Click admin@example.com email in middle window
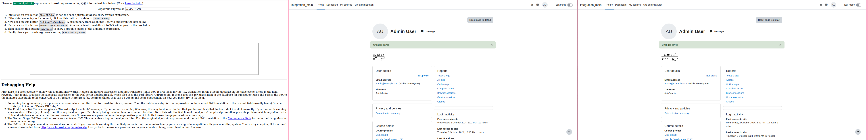This screenshot has width=868, height=140. coord(387,83)
